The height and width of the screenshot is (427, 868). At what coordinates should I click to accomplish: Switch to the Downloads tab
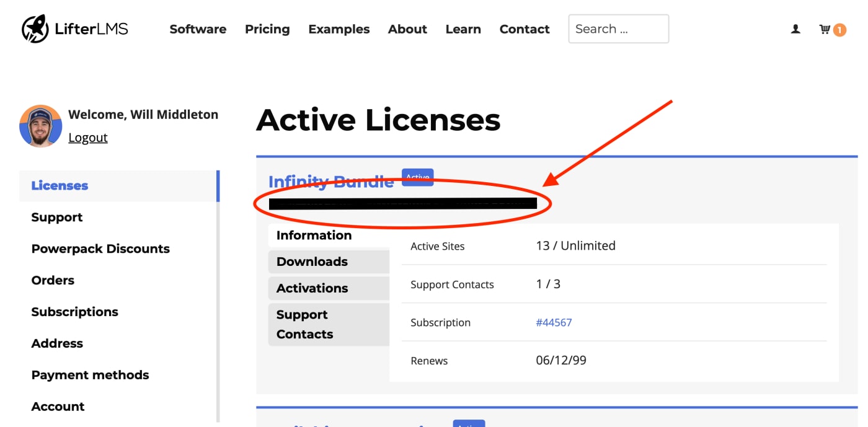click(329, 262)
